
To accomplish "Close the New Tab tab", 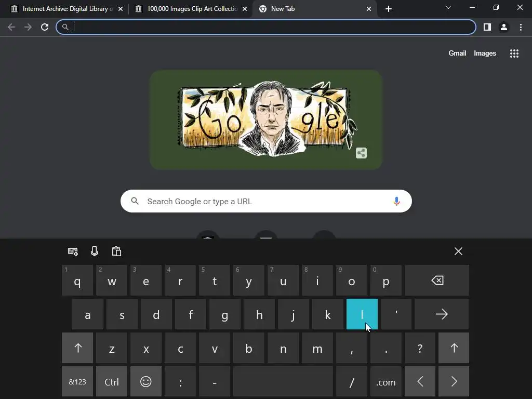I will 369,9.
